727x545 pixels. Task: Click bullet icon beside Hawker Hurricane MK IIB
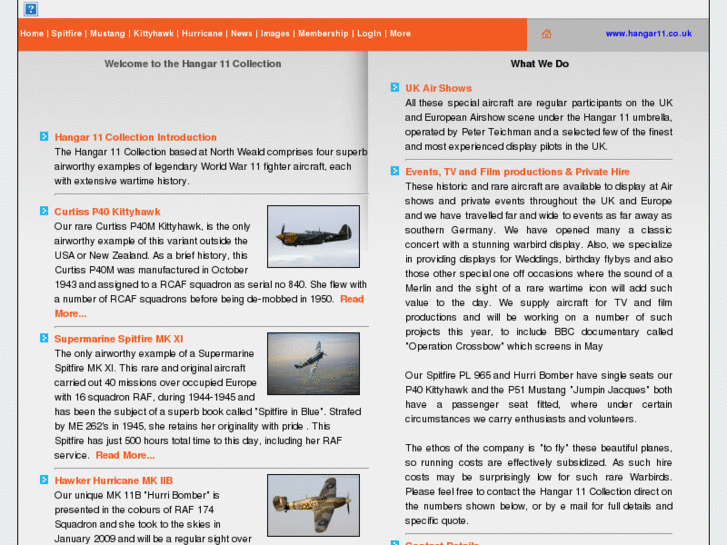pos(44,480)
